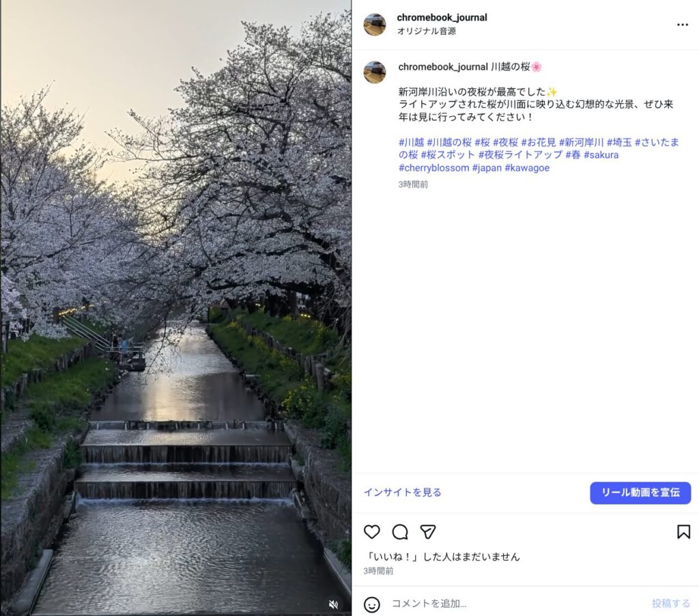This screenshot has height=616, width=699.
Task: Open the #cherryblossom hashtag
Action: (x=433, y=168)
